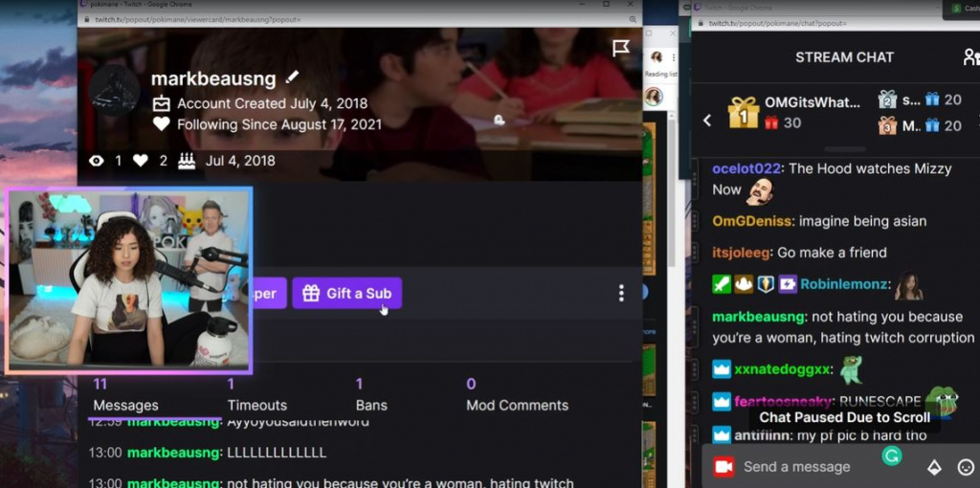Switch to the Timeouts tab
This screenshot has height=488, width=980.
coord(256,396)
